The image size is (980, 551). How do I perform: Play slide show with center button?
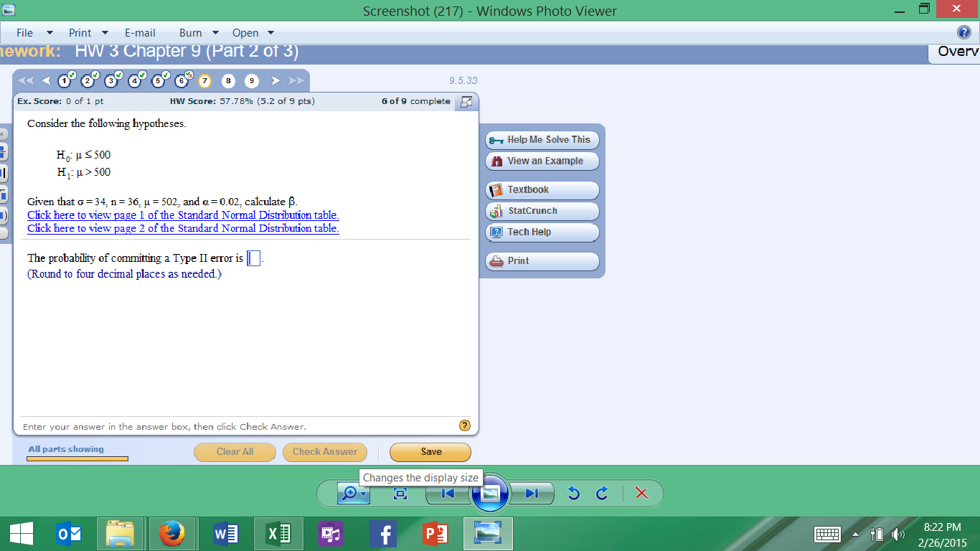pyautogui.click(x=490, y=494)
